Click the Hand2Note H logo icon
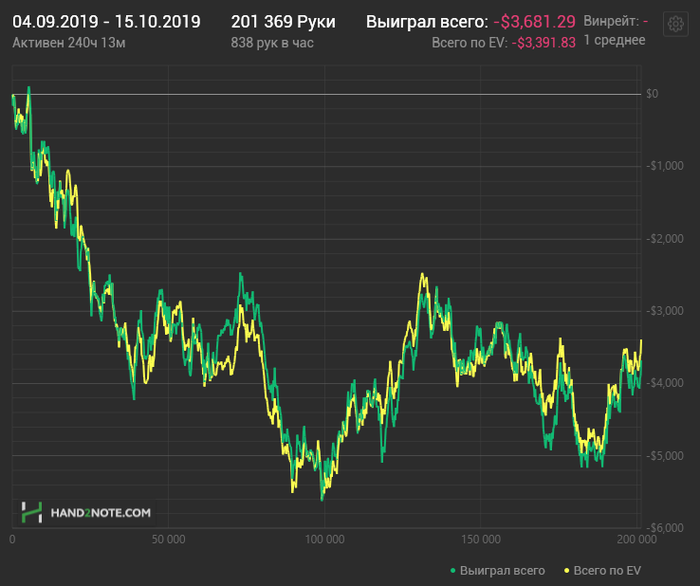This screenshot has width=700, height=586. coord(31,512)
